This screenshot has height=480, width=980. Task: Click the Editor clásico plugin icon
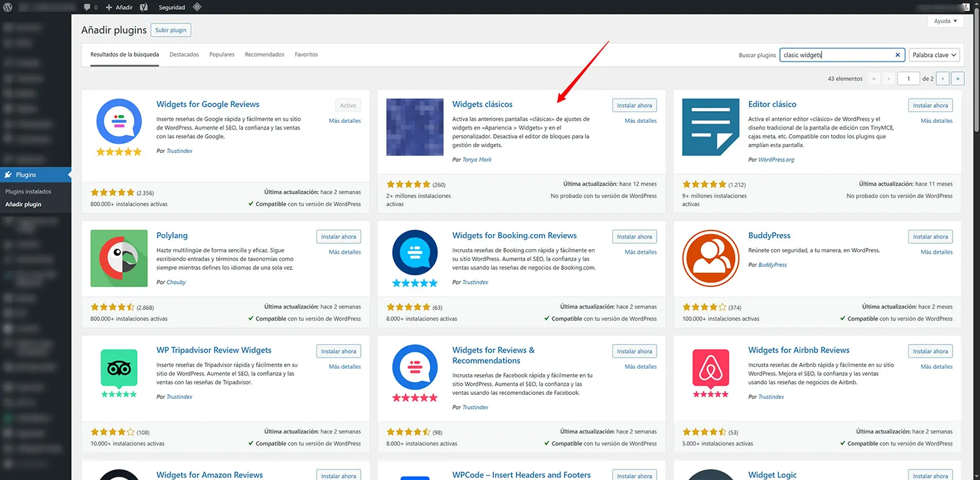(710, 127)
